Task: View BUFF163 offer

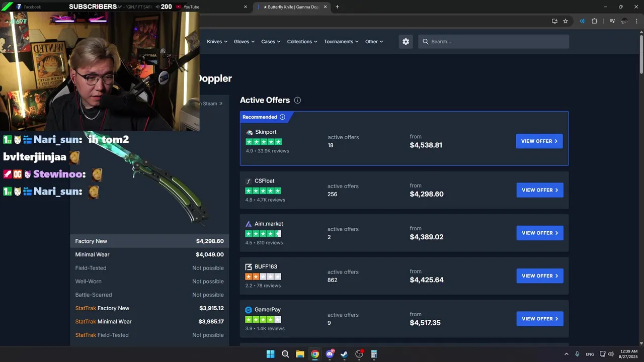Action: pos(540,276)
